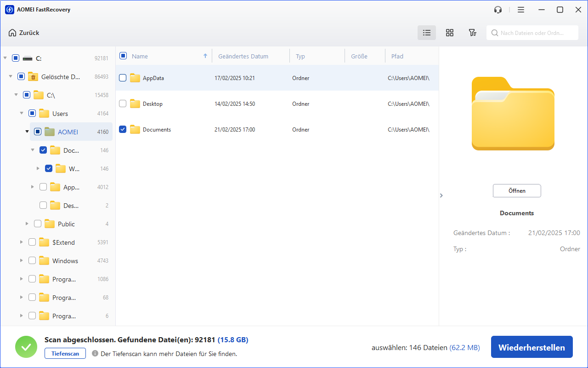This screenshot has width=588, height=368.
Task: Click the C: drive icon in tree
Action: pyautogui.click(x=28, y=58)
